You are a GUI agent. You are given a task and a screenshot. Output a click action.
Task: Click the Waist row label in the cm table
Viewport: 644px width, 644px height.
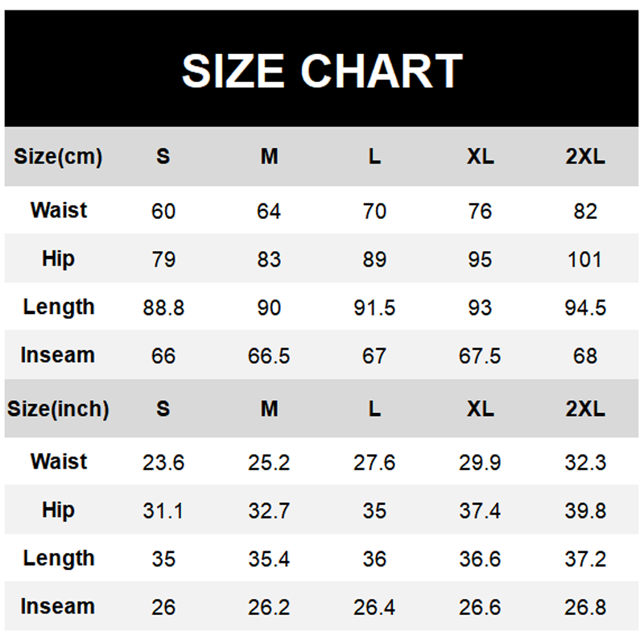[x=58, y=210]
